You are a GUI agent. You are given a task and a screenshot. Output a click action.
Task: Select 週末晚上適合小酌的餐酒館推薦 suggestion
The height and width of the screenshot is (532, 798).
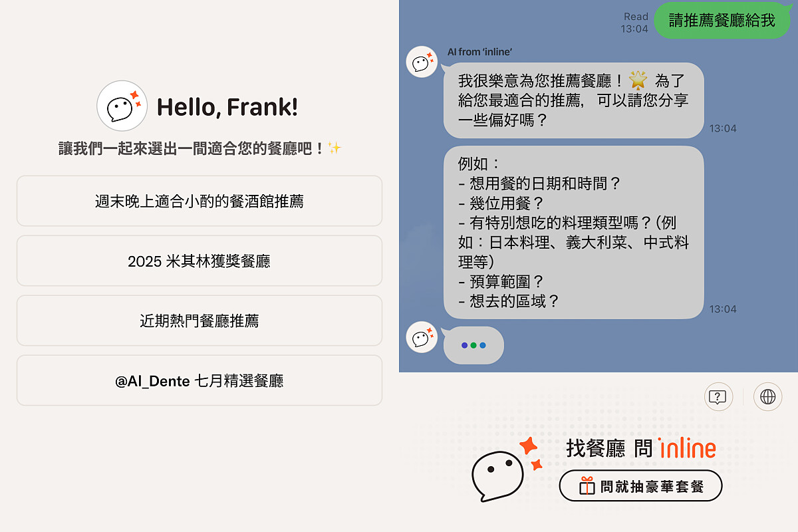[x=199, y=201]
